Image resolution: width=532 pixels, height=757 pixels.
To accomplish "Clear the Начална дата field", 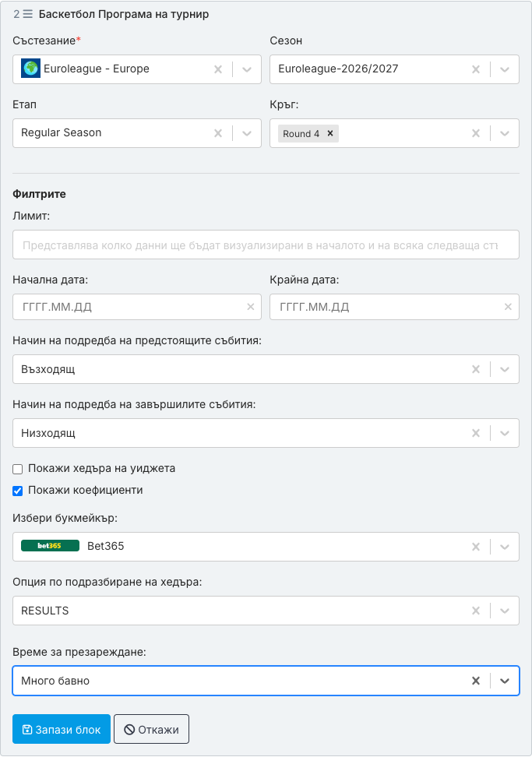I will click(x=251, y=307).
